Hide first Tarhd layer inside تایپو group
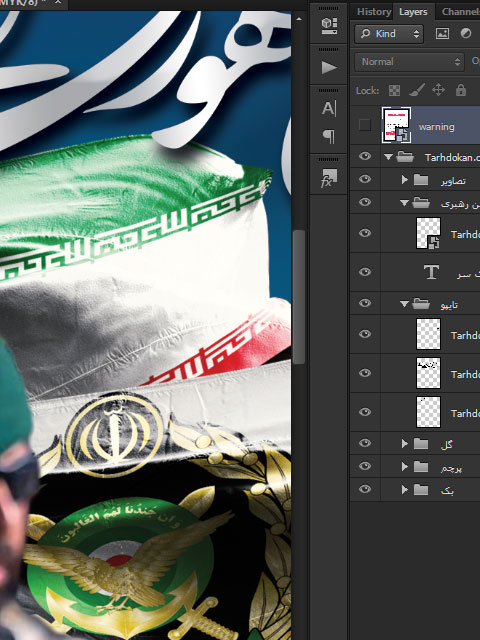 tap(365, 334)
